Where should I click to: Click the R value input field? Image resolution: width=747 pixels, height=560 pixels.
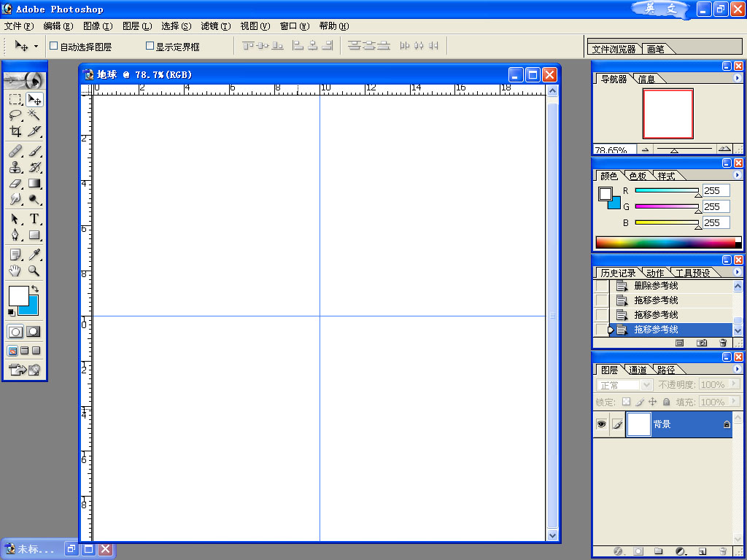716,190
